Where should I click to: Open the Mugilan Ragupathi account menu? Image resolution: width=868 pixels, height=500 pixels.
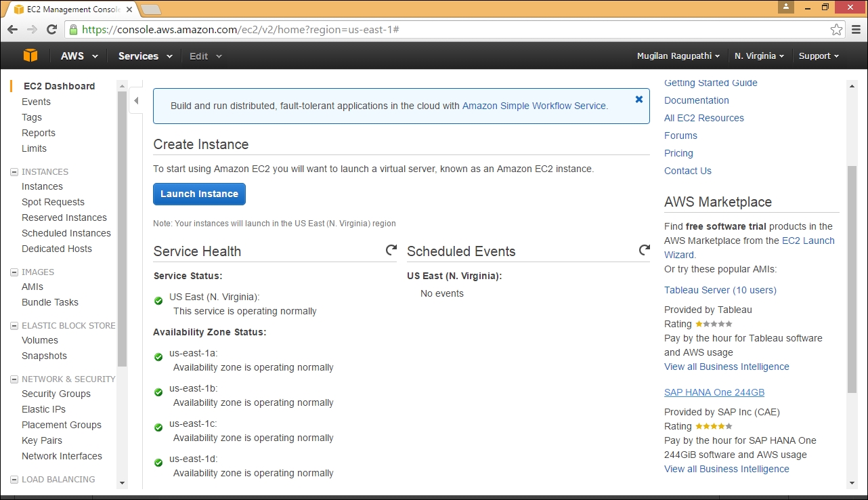678,56
